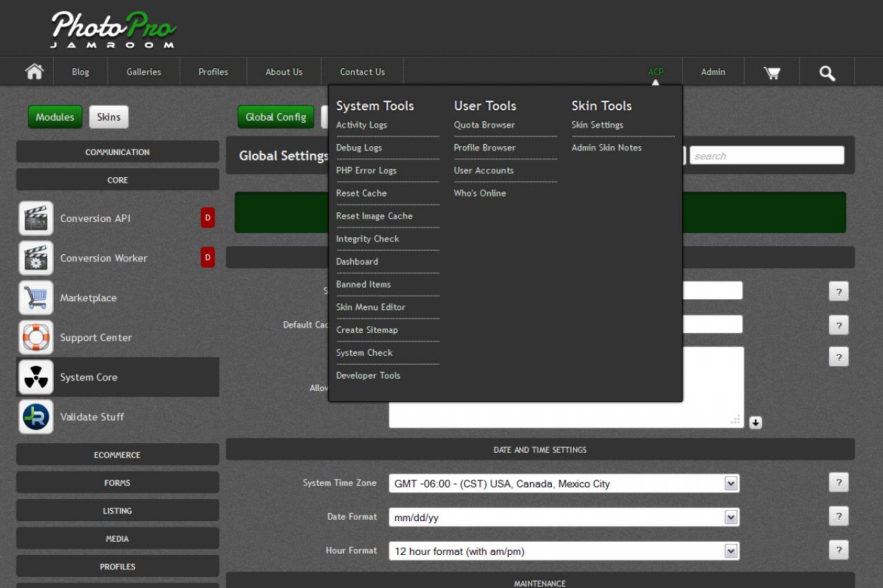Viewport: 883px width, 588px height.
Task: Select Reset Cache from System Tools
Action: click(x=361, y=193)
